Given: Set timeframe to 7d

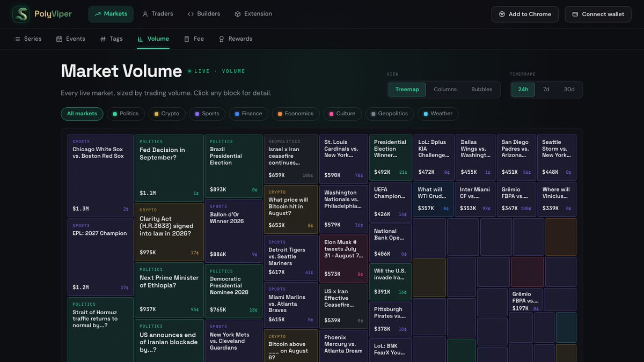Looking at the screenshot, I should 546,90.
